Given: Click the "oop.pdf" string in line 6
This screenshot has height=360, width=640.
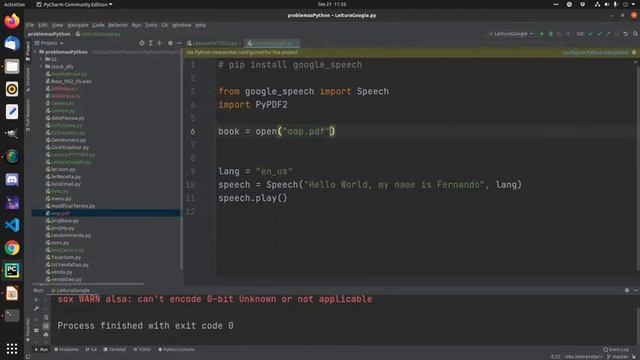Looking at the screenshot, I should [x=307, y=131].
